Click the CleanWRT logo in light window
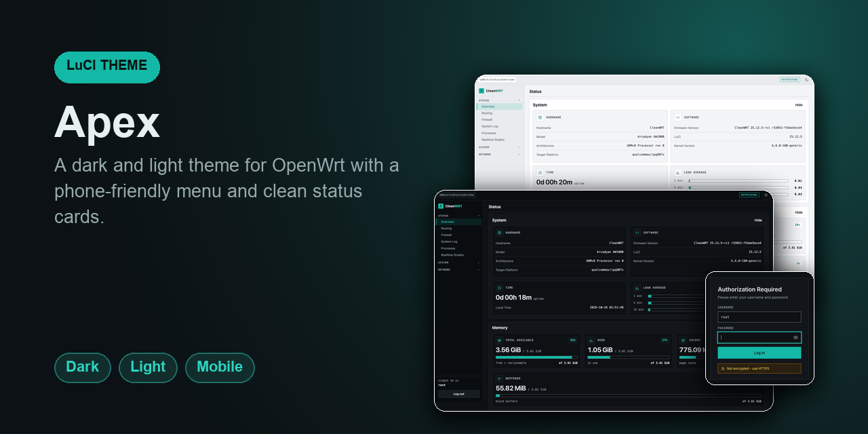The image size is (868, 434). 491,90
